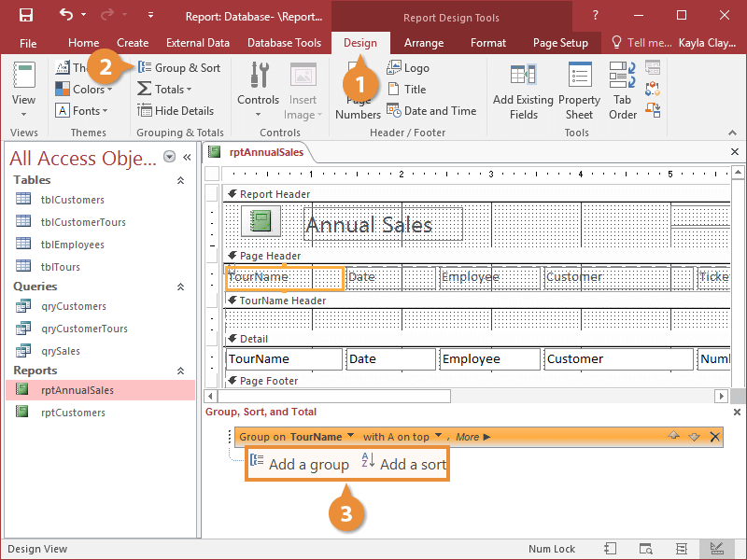Switch to the Home tab

tap(83, 43)
